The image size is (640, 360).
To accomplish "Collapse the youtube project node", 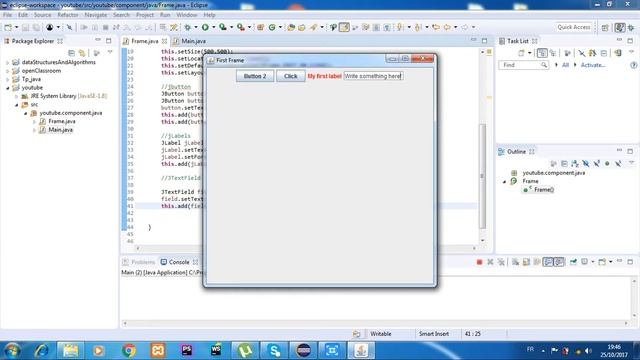I will (x=7, y=88).
